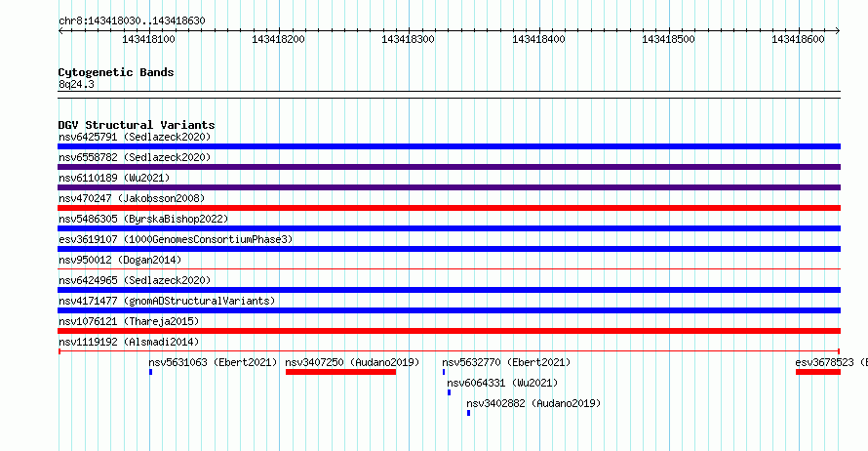This screenshot has height=451, width=868.
Task: Click the nsv5486305 (ByrskaBishop2022) label
Action: (143, 219)
